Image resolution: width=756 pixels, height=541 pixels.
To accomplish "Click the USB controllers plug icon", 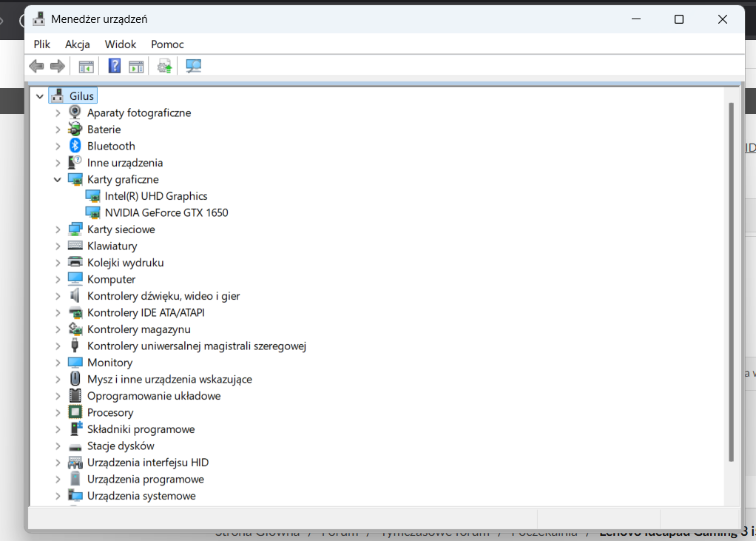I will [x=75, y=345].
